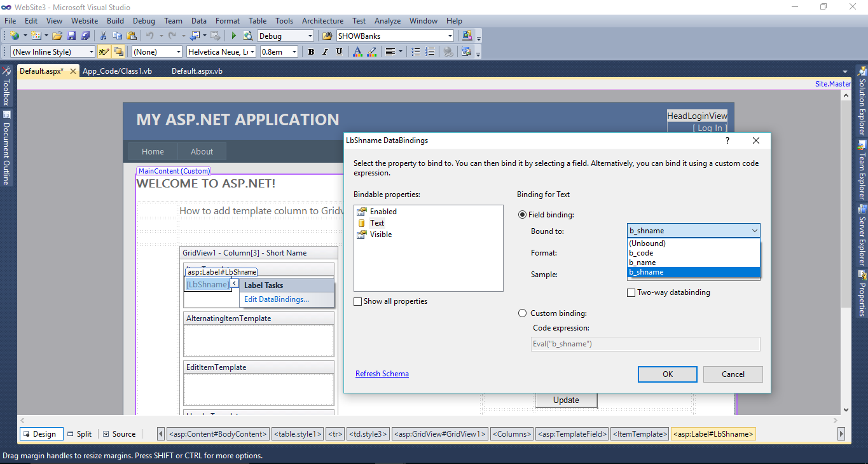Click the Bulleted list icon
The width and height of the screenshot is (868, 464).
[x=416, y=52]
